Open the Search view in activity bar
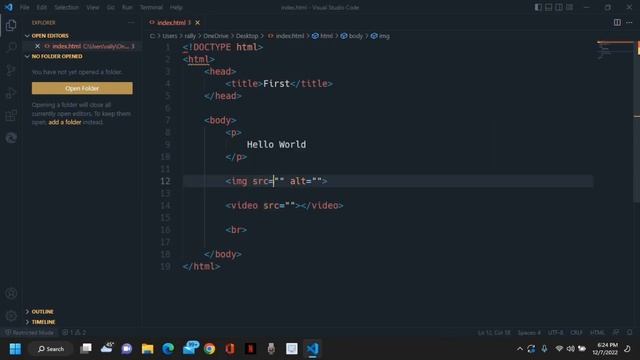This screenshot has width=640, height=360. [11, 47]
